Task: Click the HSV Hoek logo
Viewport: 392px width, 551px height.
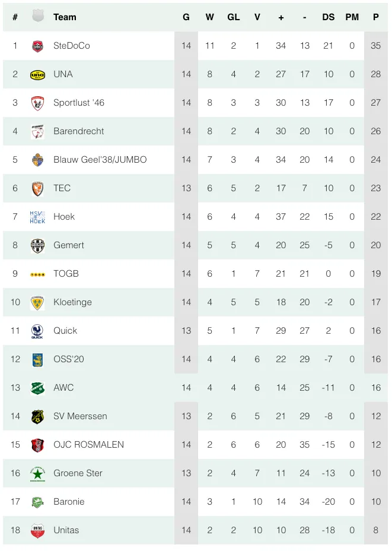Action: (x=37, y=217)
